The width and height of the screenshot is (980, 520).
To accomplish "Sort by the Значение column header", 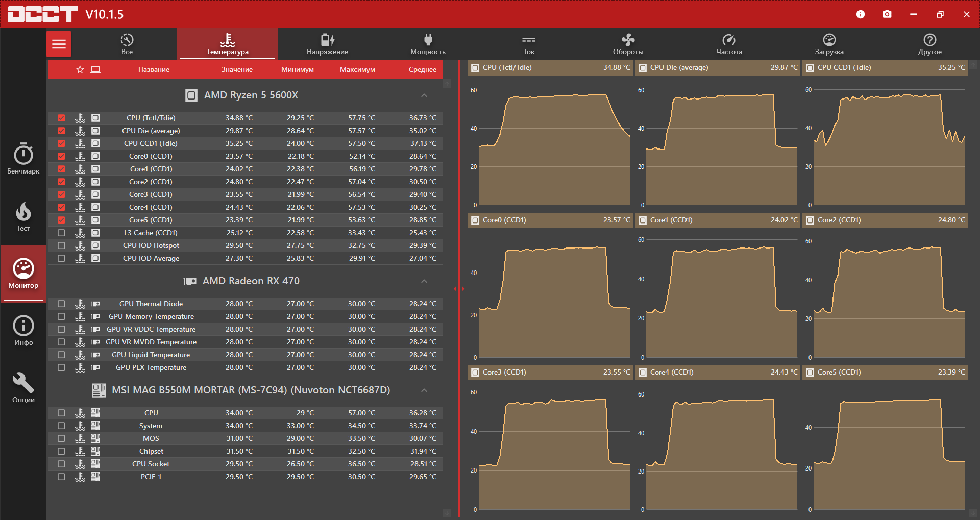I will (x=237, y=69).
